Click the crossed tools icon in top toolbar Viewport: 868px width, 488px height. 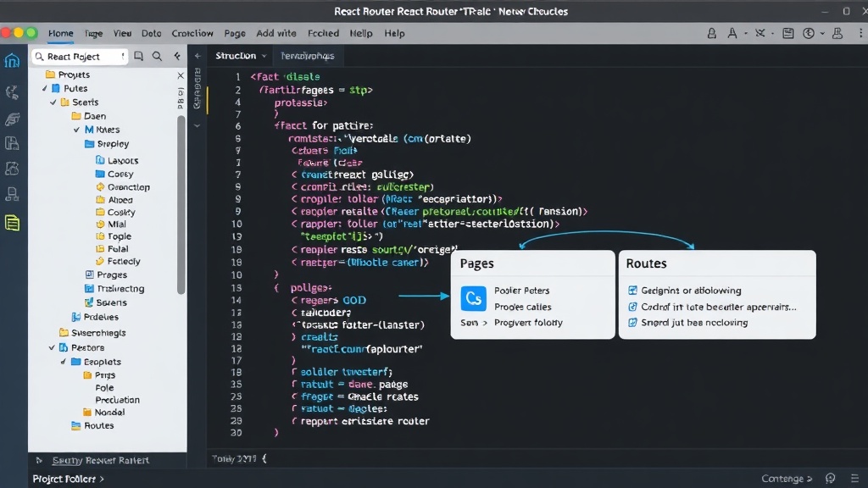760,33
